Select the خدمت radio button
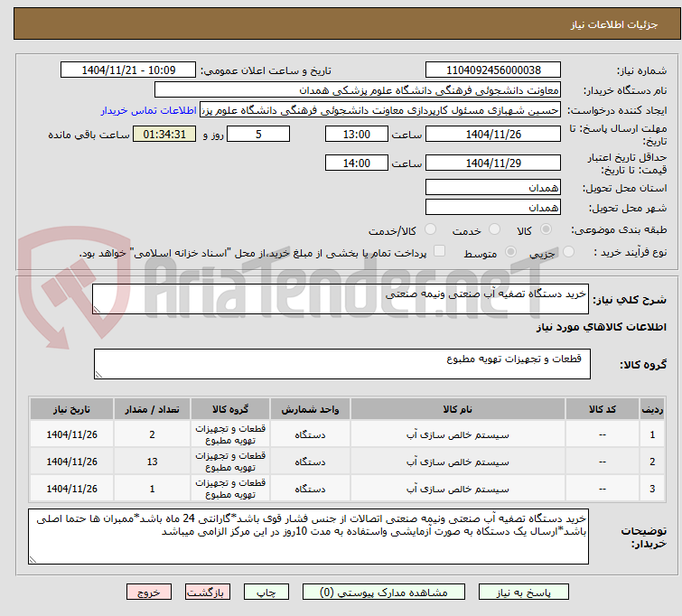Image resolution: width=682 pixels, height=616 pixels. tap(494, 229)
